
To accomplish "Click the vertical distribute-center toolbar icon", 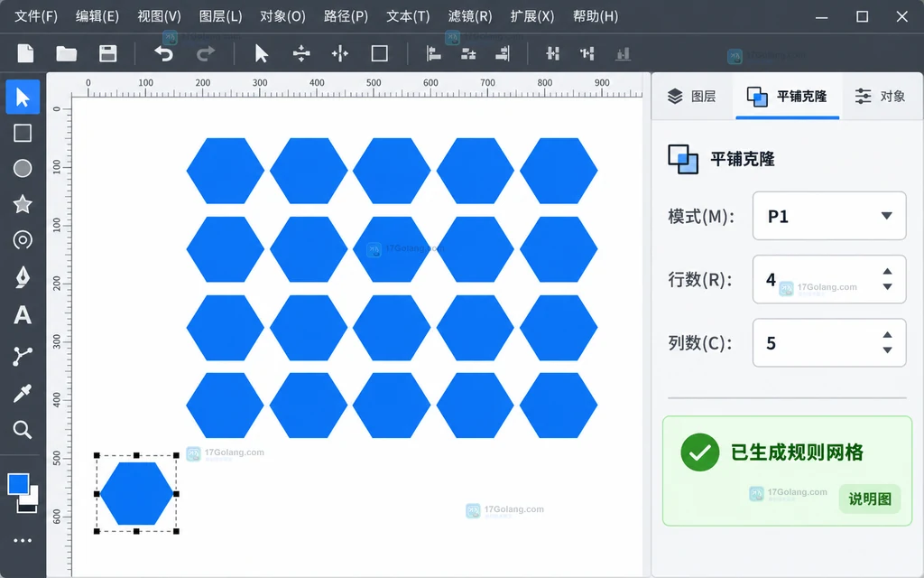I will click(x=301, y=53).
